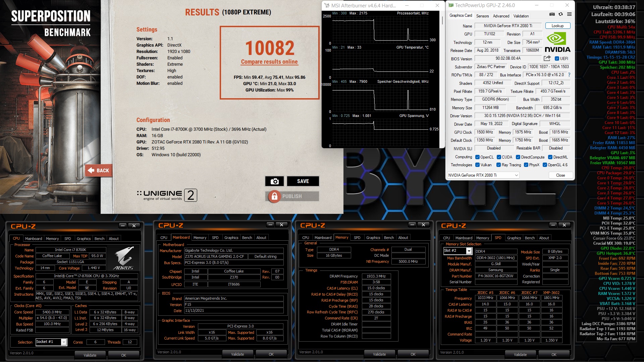Screen dimensions: 644x362
Task: Click the Driver Version field in GPU-Z
Action: pos(522,116)
